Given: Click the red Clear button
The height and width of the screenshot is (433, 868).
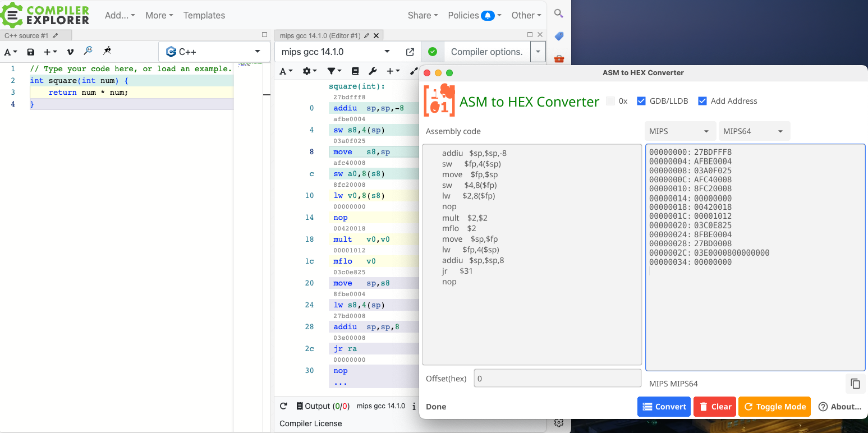Looking at the screenshot, I should 714,407.
